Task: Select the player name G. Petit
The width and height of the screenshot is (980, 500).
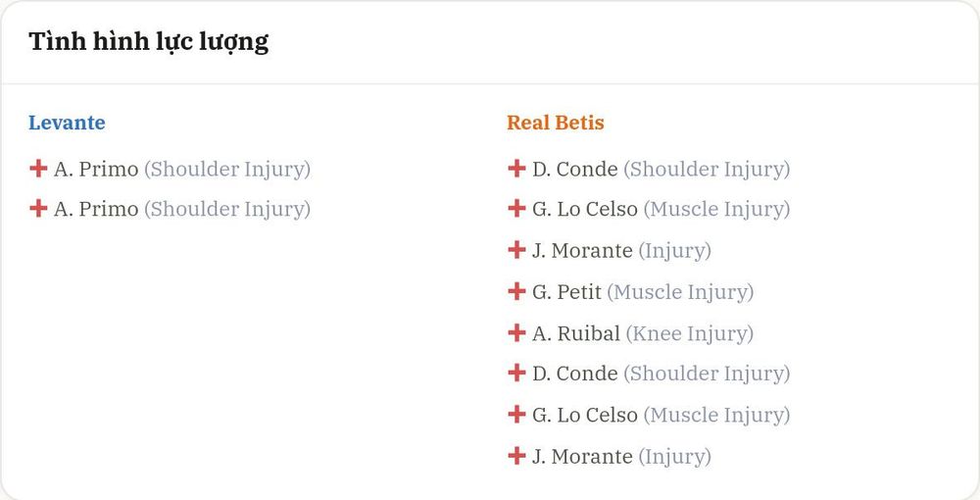Action: pos(566,292)
